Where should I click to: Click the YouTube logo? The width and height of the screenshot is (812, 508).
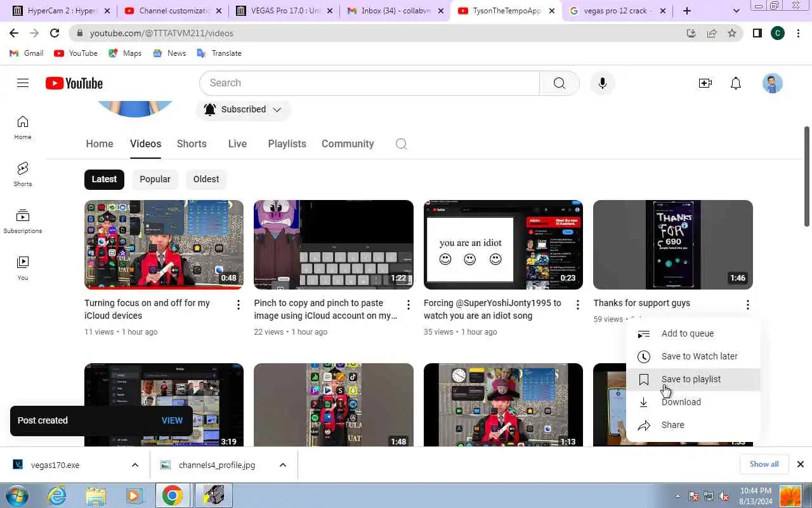74,83
